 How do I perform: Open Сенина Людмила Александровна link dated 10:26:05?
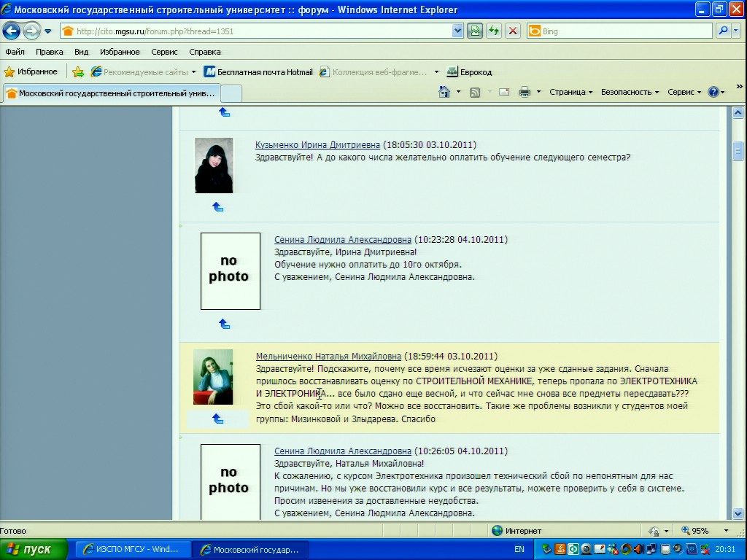pos(343,451)
